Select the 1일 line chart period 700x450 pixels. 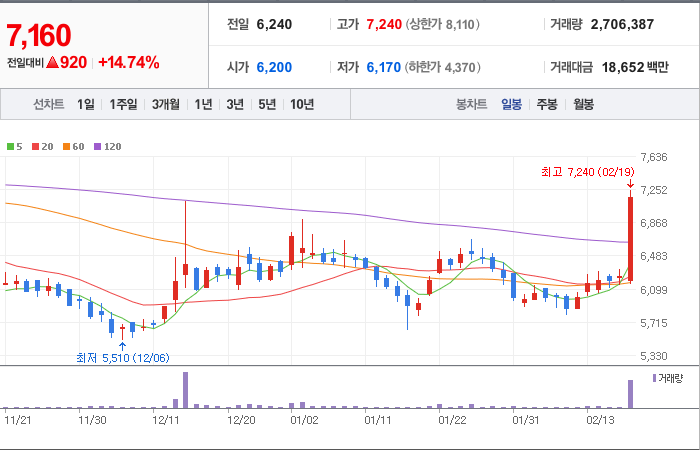(x=86, y=104)
